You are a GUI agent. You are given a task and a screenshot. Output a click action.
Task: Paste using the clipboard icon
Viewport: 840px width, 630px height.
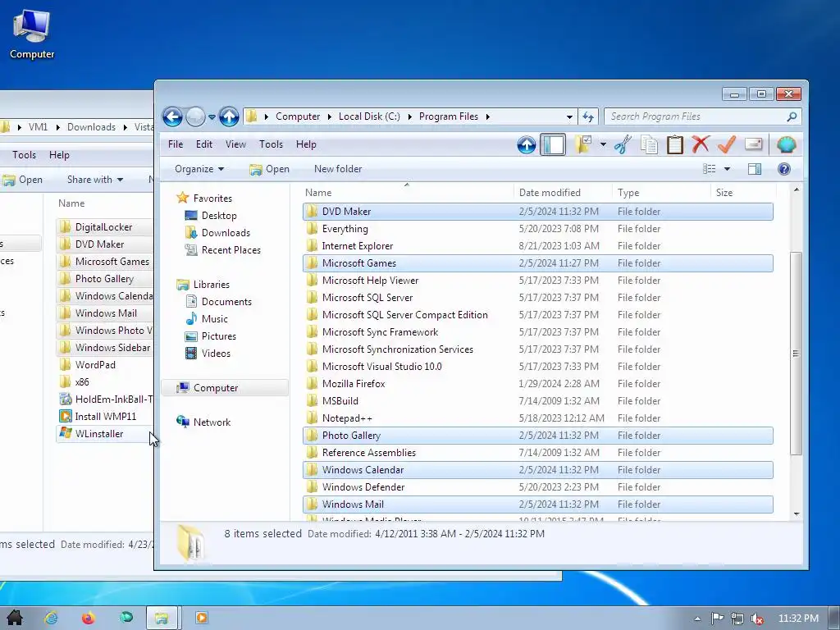[x=674, y=144]
